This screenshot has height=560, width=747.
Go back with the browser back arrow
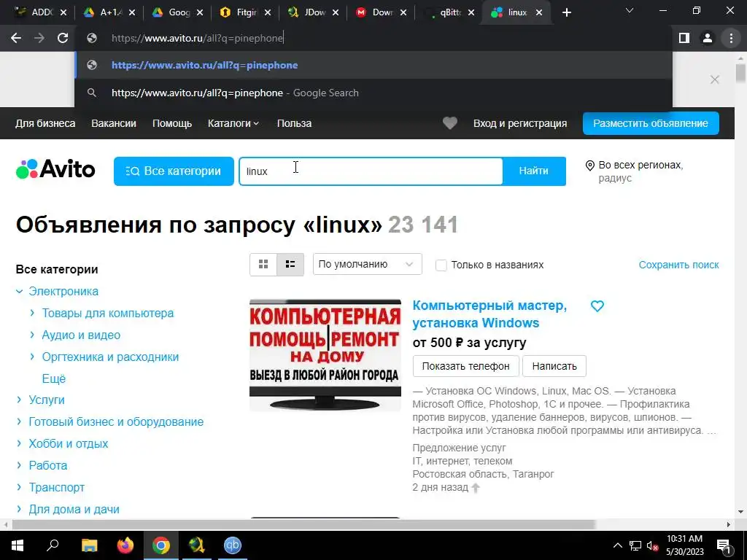tap(16, 38)
